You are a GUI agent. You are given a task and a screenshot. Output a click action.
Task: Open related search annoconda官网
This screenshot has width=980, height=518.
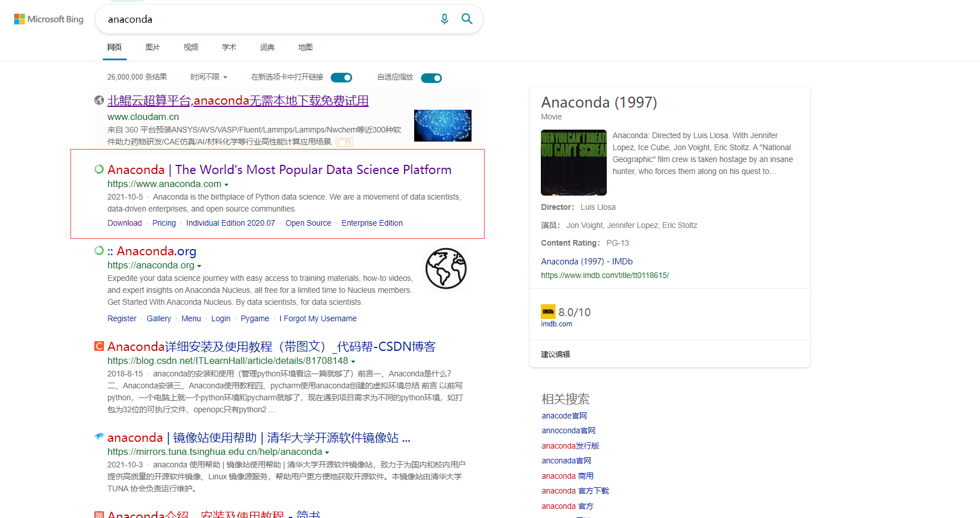pyautogui.click(x=569, y=430)
